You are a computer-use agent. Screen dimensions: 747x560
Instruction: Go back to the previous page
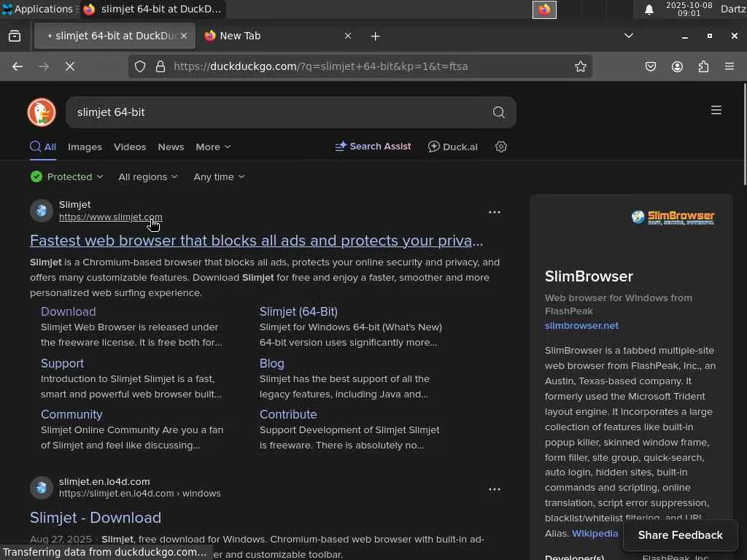(x=18, y=66)
